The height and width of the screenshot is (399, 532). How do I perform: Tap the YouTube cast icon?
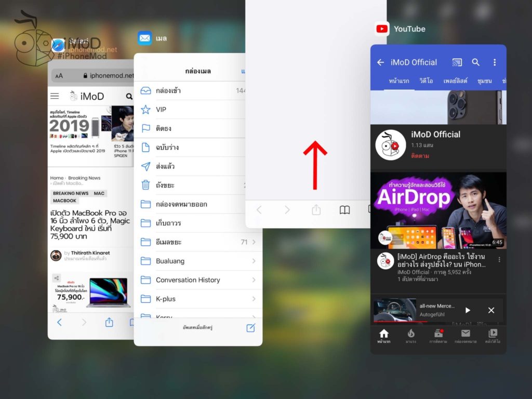pos(457,62)
